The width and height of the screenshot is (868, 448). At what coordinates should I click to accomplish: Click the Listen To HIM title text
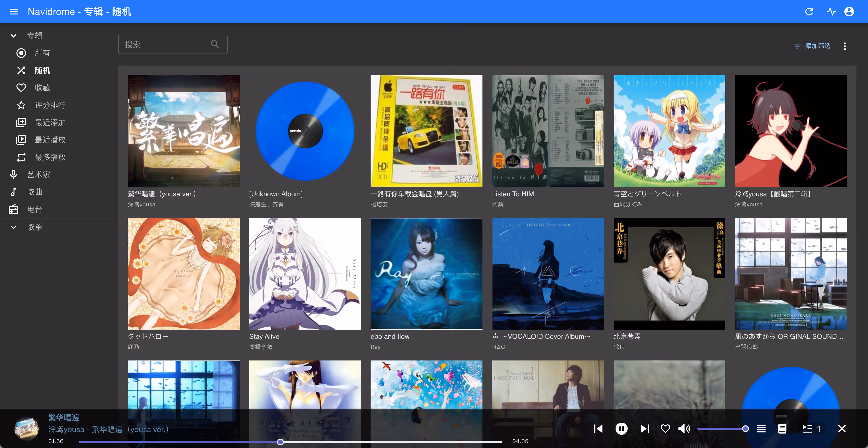(513, 194)
